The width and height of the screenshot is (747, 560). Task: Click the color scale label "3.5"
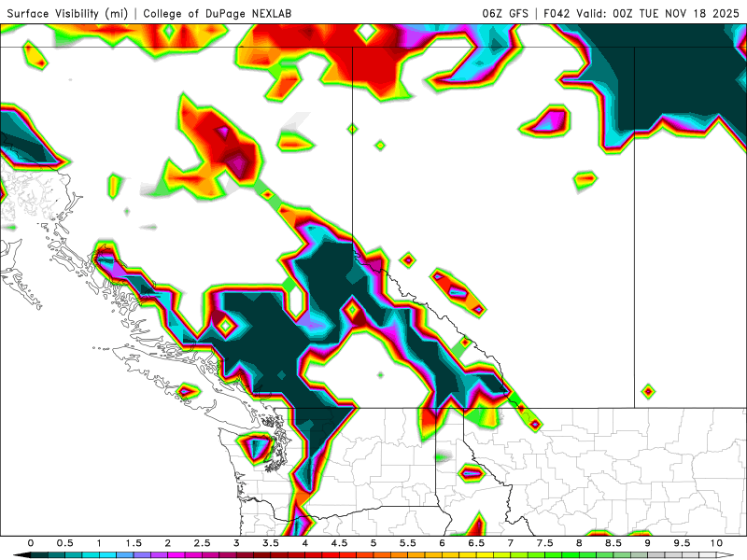coord(271,543)
